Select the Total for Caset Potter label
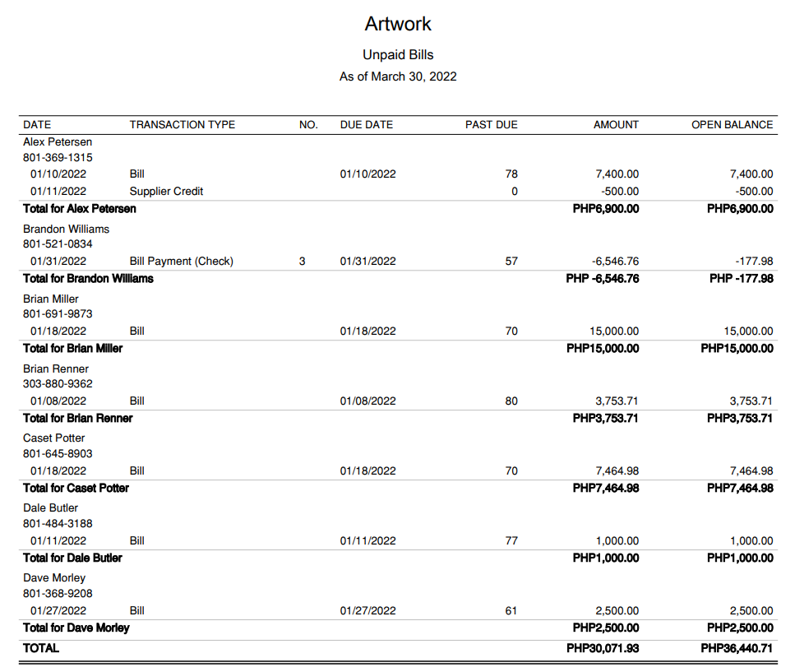795x672 pixels. pos(76,489)
